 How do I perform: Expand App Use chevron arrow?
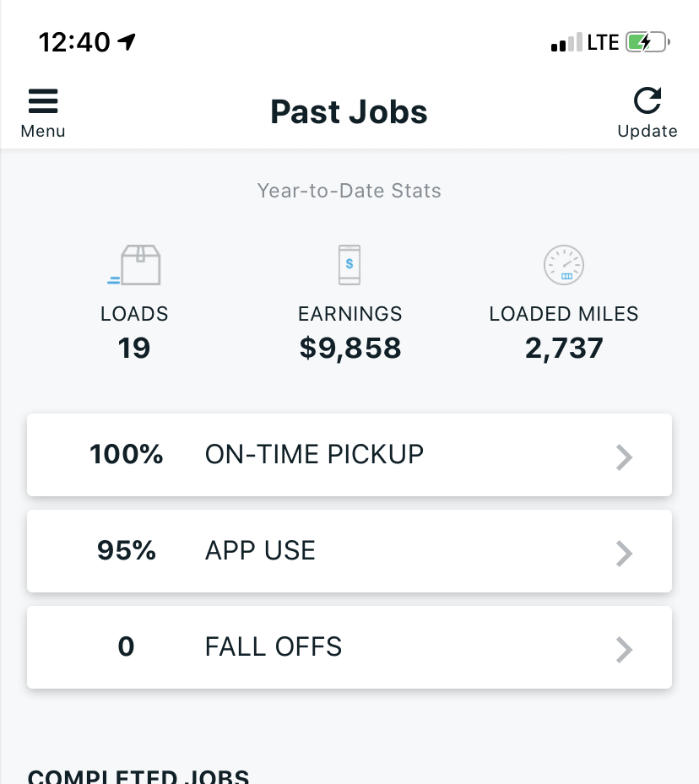coord(624,553)
